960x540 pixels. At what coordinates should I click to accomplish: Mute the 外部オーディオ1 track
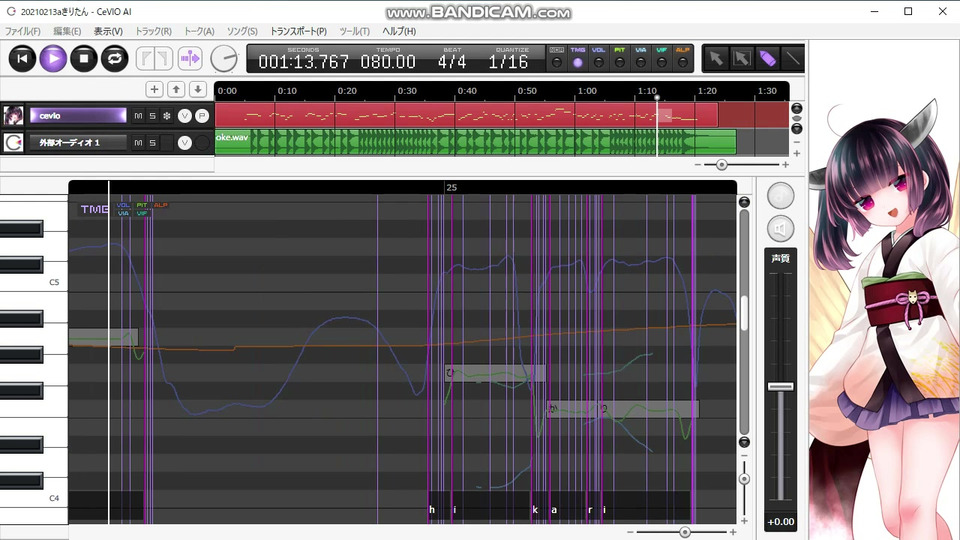click(138, 143)
